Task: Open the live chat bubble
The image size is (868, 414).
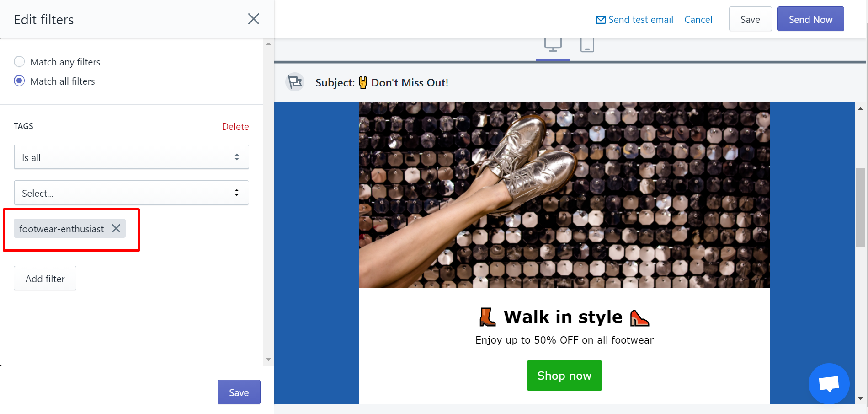Action: [x=829, y=383]
